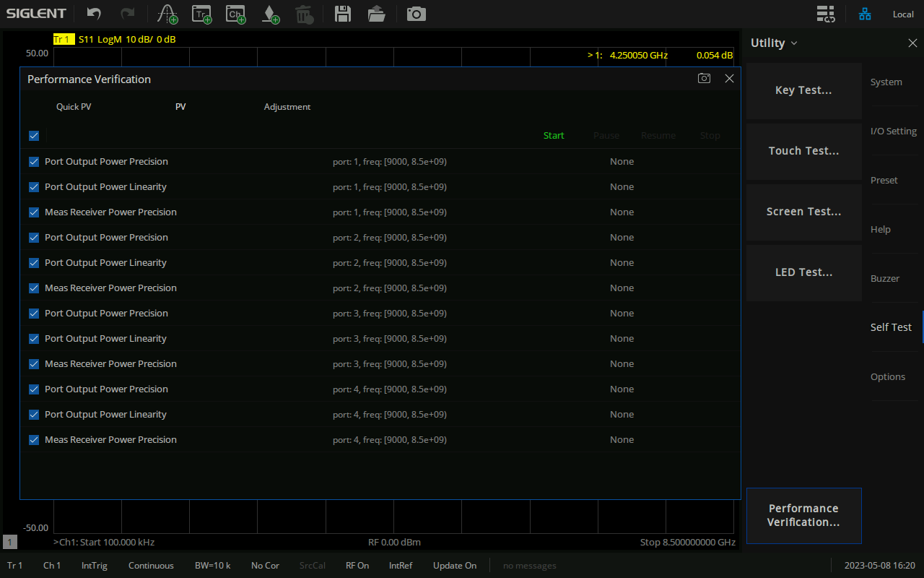Viewport: 924px width, 578px height.
Task: Expand the Utility menu dropdown
Action: 774,43
